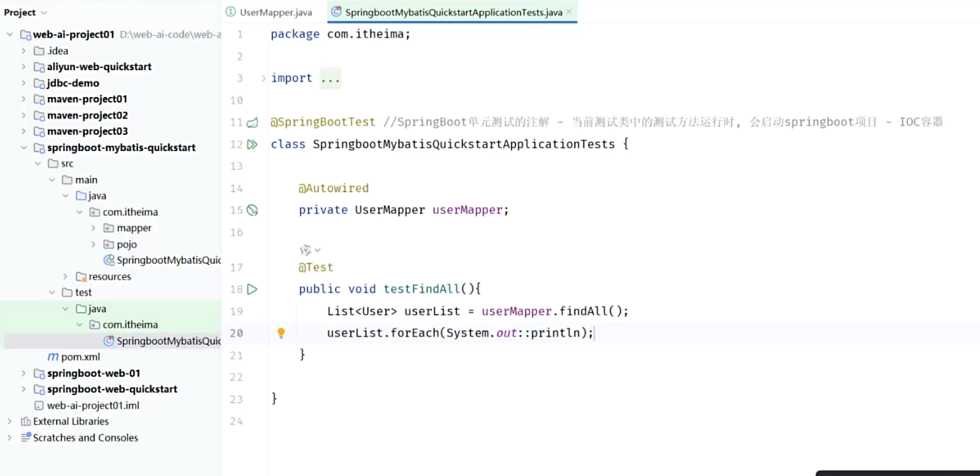Screen dimensions: 980x476
Task: Expand the jdbc-demo module
Action: (x=24, y=83)
